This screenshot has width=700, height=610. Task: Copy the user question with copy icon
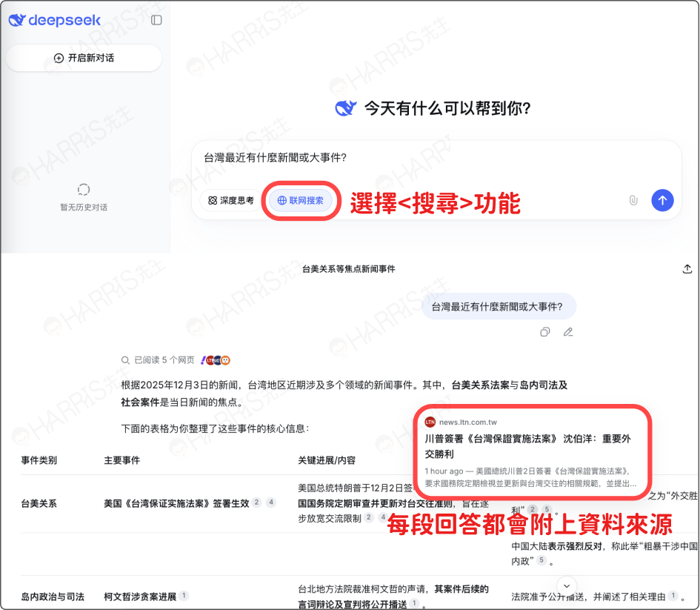544,332
